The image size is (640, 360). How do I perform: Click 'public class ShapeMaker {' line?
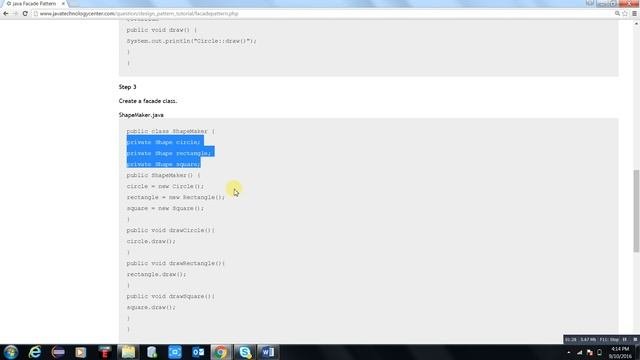coord(170,131)
